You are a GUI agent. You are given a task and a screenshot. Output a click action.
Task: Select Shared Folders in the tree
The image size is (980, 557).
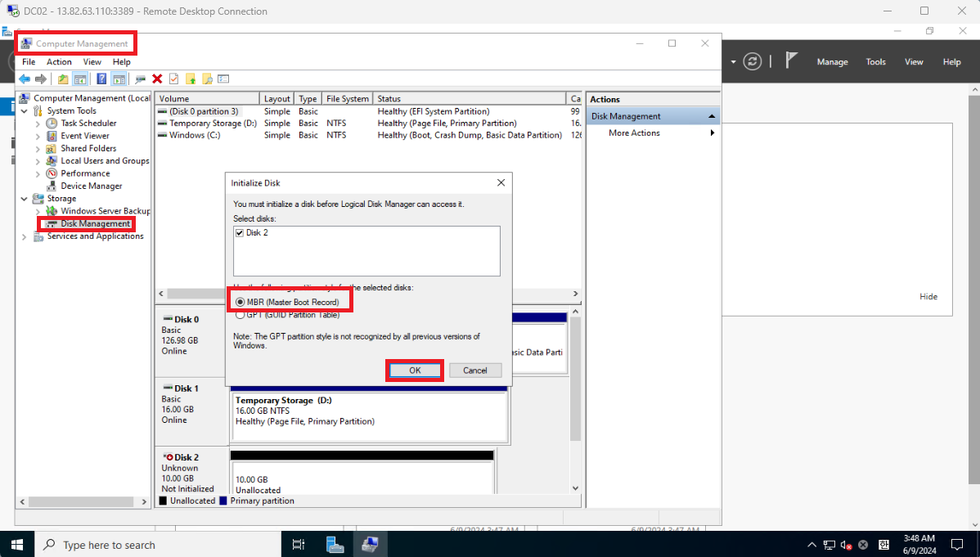[88, 148]
